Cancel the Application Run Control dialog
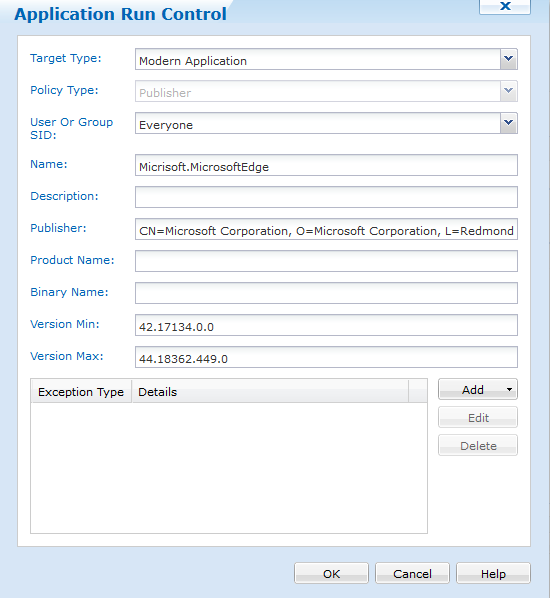The width and height of the screenshot is (550, 598). pos(412,573)
